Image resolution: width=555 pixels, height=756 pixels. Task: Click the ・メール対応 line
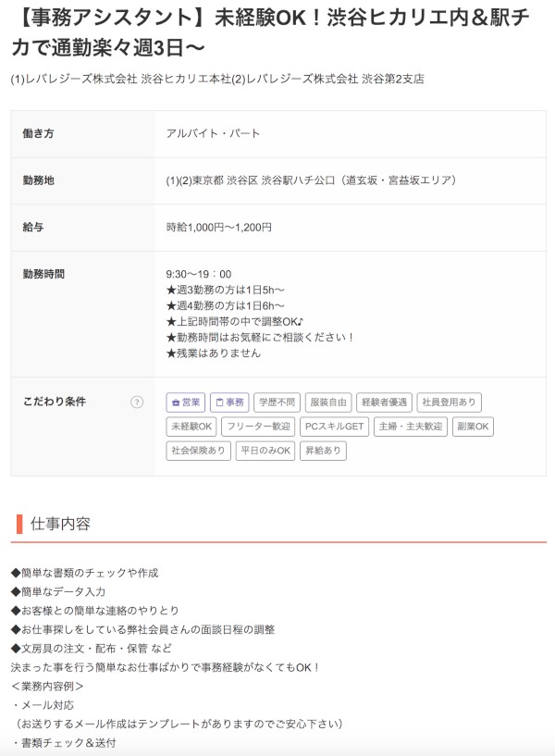(x=43, y=705)
